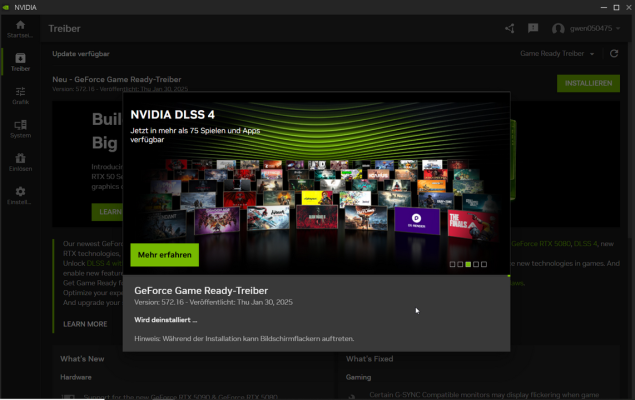
Task: Select the second carousel indicator dot
Action: point(460,264)
